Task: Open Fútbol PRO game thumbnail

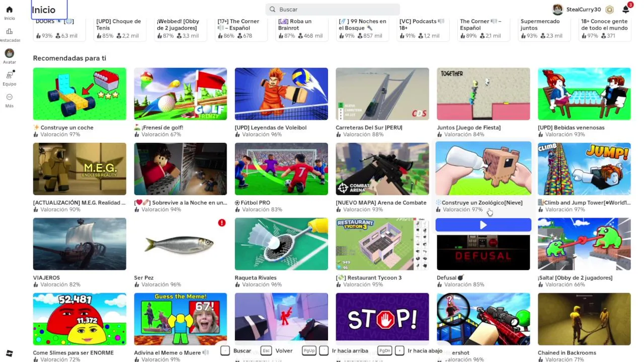Action: pos(281,169)
